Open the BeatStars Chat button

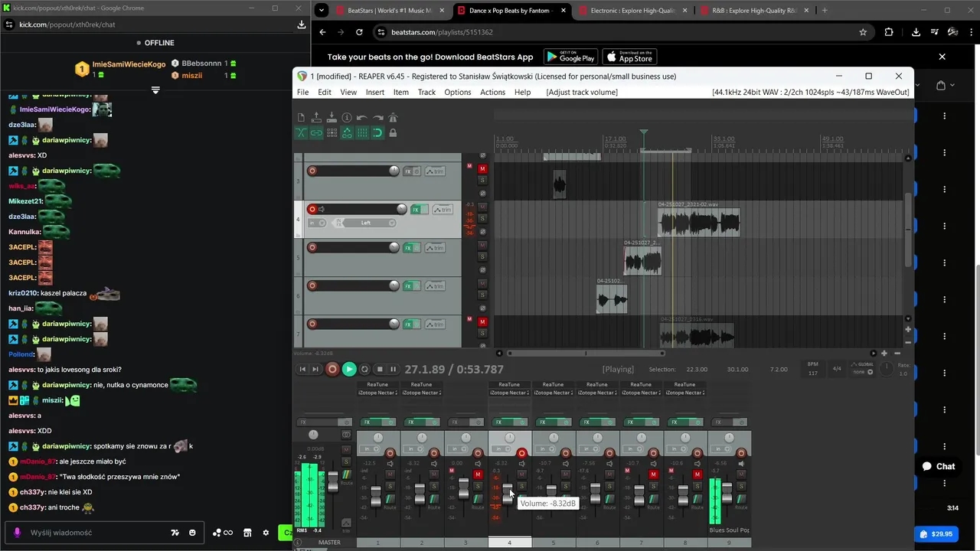pos(939,466)
